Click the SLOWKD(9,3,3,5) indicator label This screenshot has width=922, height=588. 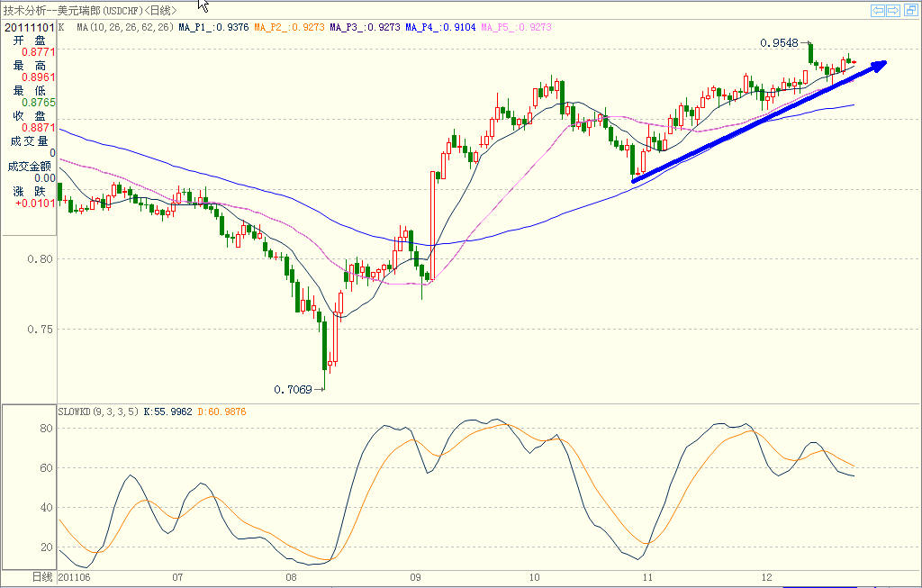(x=98, y=412)
